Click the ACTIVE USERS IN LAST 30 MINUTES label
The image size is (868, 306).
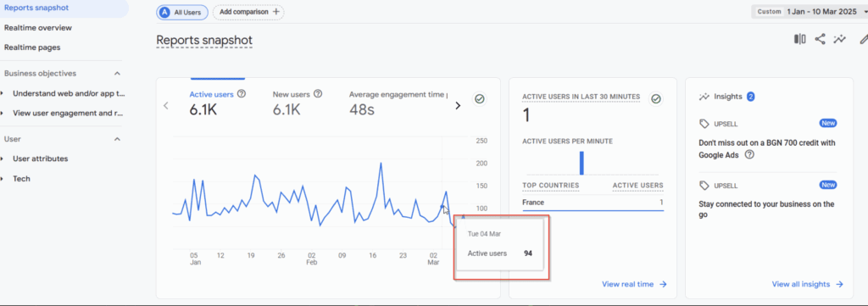[581, 97]
